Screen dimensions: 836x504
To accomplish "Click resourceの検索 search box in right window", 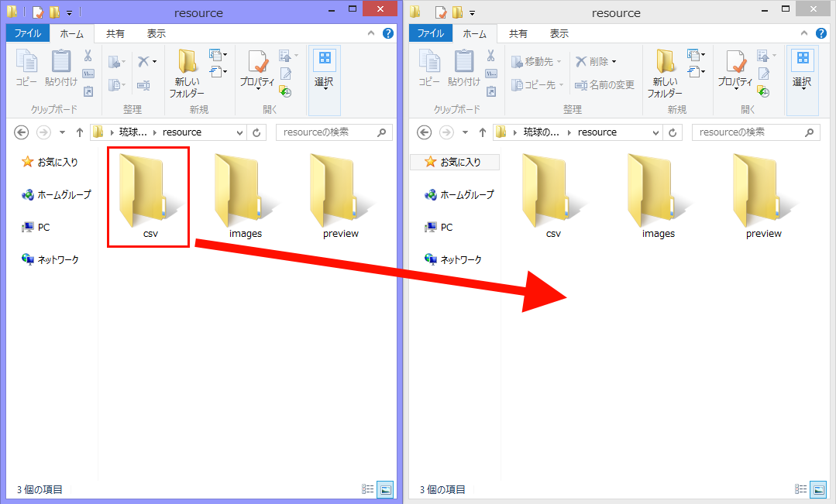I will point(756,132).
